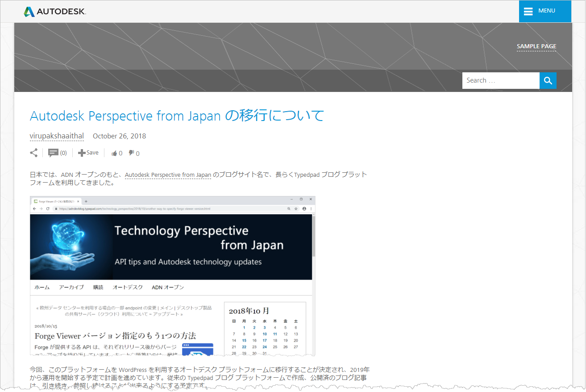Follow the inline 'Autodesk Perspective from Japan' link
Screen dimensions: 586x392
coord(168,175)
